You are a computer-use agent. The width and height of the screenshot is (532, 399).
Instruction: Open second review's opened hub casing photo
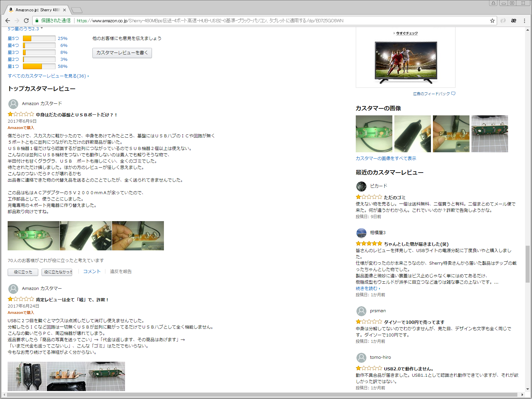tap(27, 376)
